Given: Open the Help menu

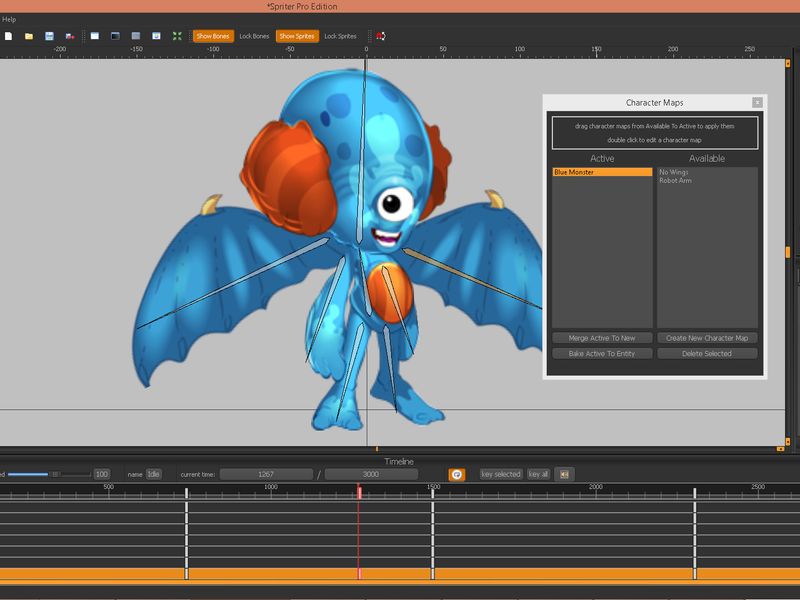Looking at the screenshot, I should tap(9, 19).
